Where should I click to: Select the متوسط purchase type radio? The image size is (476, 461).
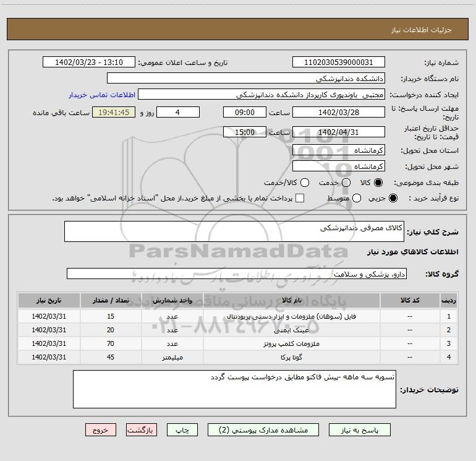(357, 198)
